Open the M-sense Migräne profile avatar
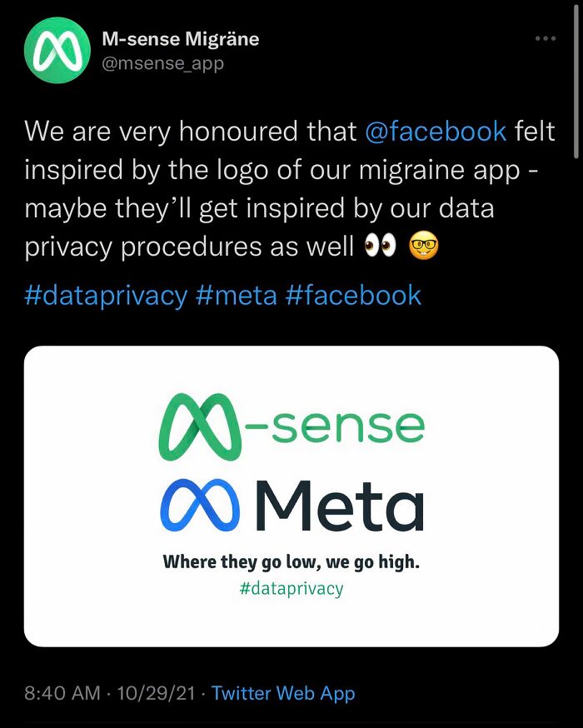The image size is (583, 728). (x=57, y=50)
